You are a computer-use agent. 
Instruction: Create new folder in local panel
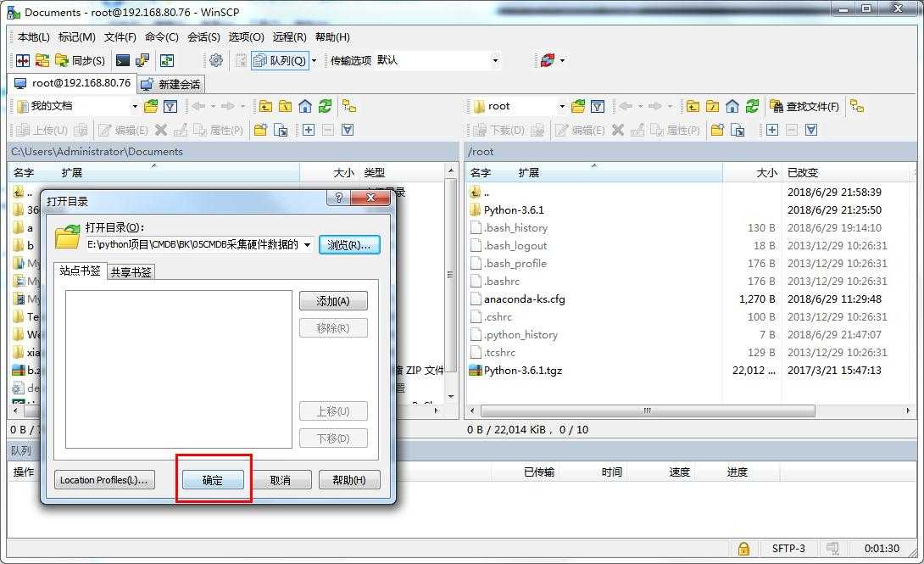coord(260,130)
